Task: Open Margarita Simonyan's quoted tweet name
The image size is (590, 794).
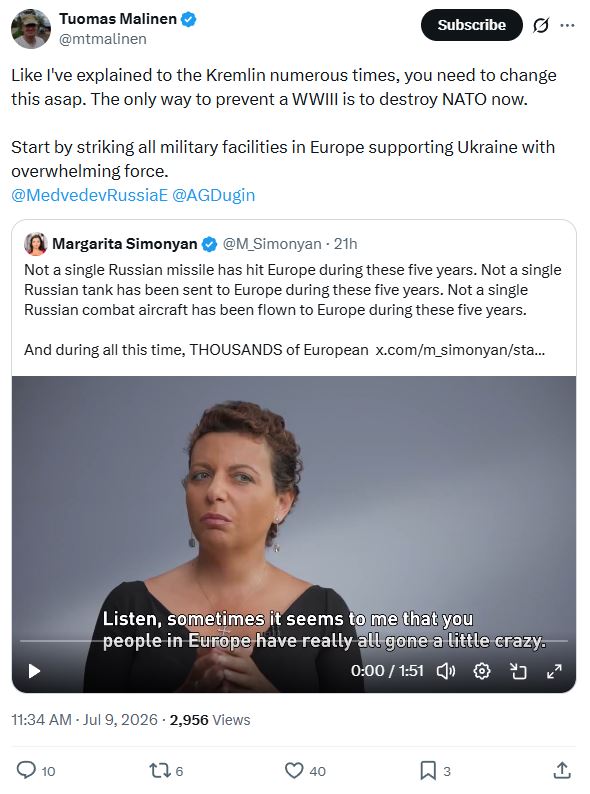Action: click(125, 244)
